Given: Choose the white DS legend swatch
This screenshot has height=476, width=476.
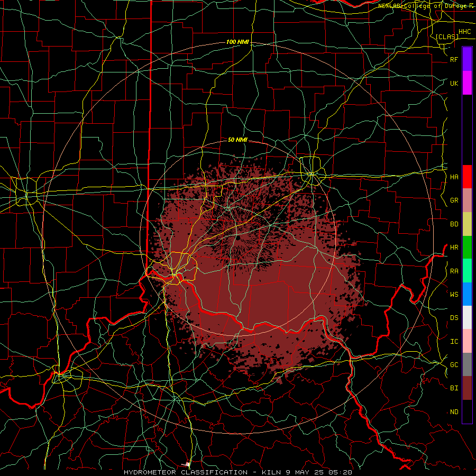Looking at the screenshot, I should (467, 317).
